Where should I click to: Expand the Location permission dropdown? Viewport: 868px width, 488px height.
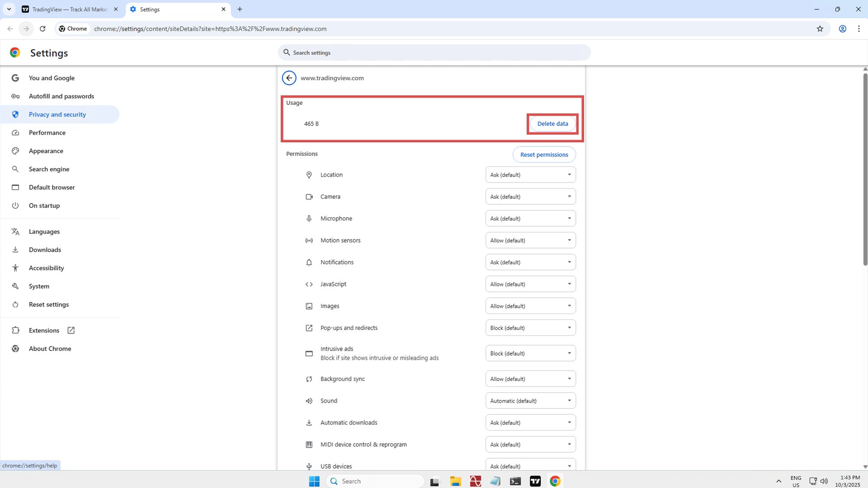(x=530, y=175)
